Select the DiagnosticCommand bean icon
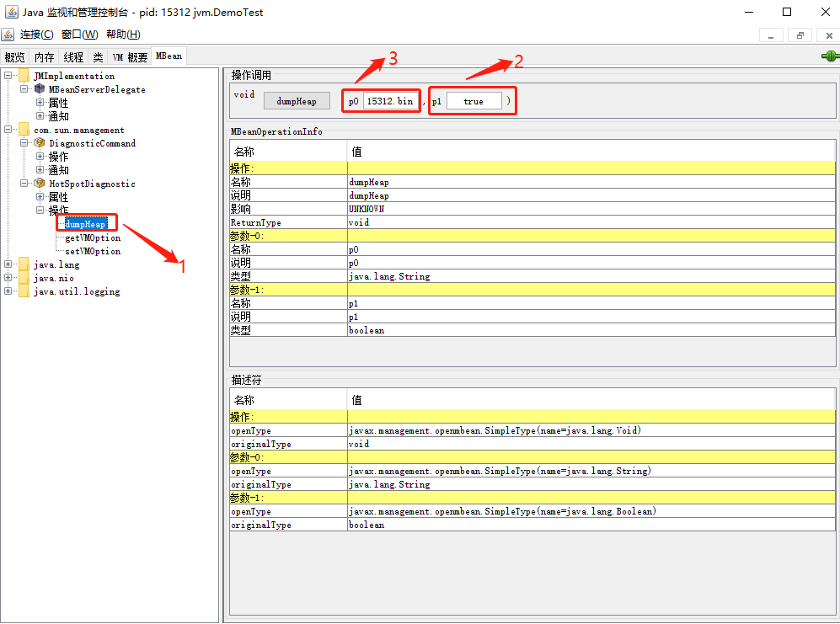This screenshot has width=840, height=624. pos(40,143)
